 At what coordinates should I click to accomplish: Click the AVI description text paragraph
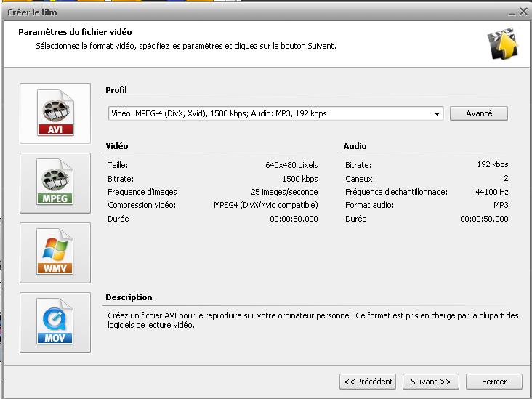(x=312, y=321)
